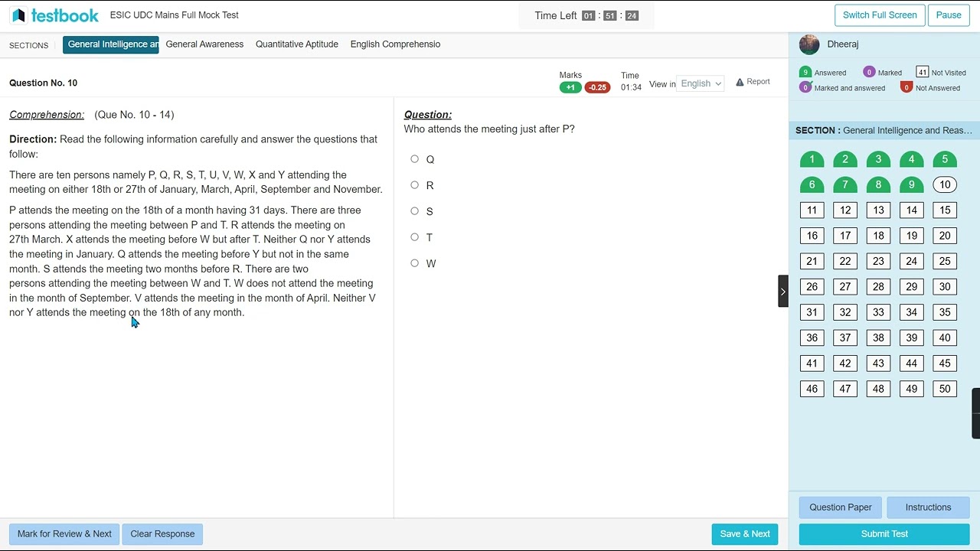Click the -0.25 negative marks badge

click(x=597, y=87)
